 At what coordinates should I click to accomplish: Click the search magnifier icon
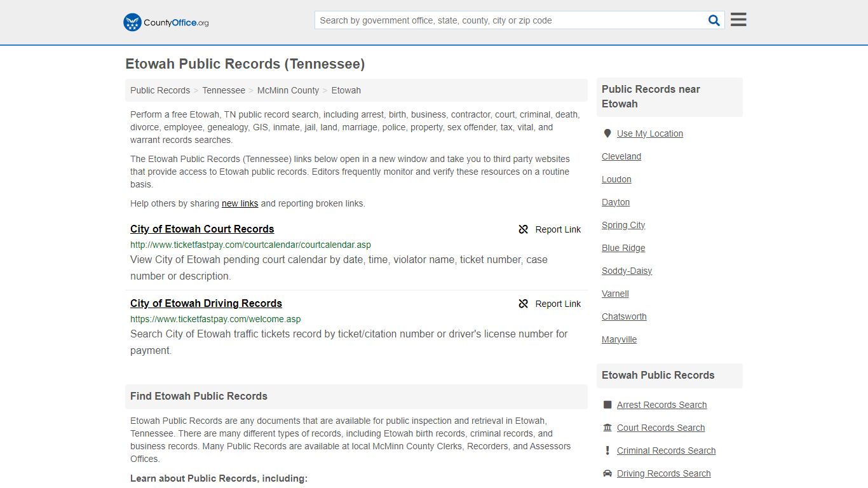coord(714,20)
